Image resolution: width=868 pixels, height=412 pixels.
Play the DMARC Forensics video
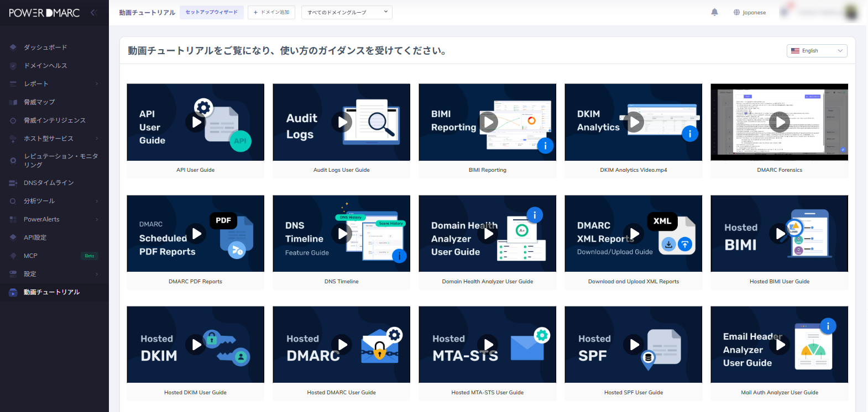pyautogui.click(x=780, y=122)
